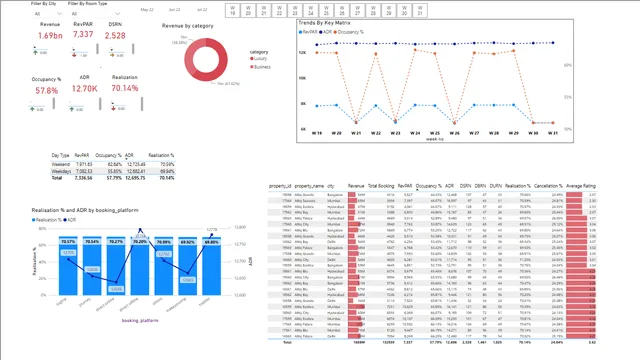Click the Day Type column header
This screenshot has height=360, width=640.
(60, 156)
